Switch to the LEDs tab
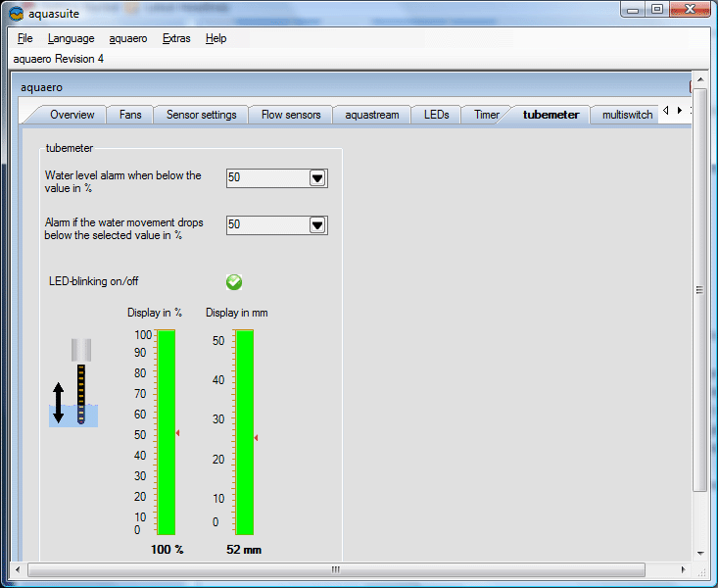 tap(437, 115)
